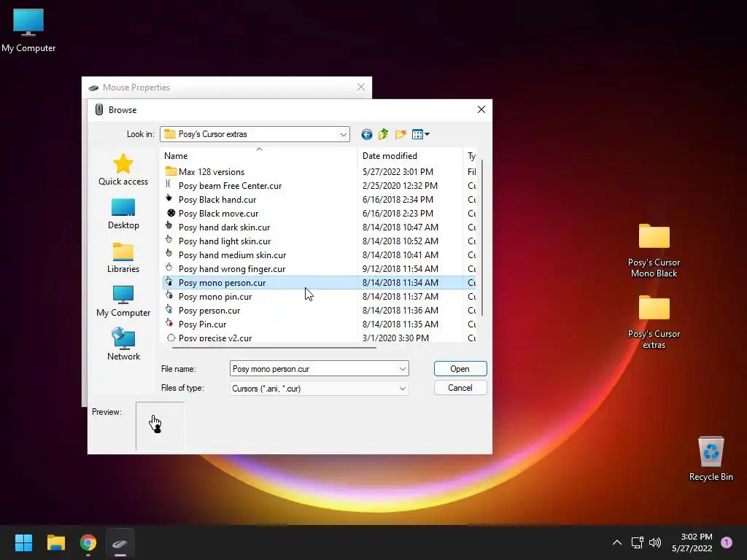Image resolution: width=747 pixels, height=560 pixels.
Task: Open network status tray icon
Action: 637,542
